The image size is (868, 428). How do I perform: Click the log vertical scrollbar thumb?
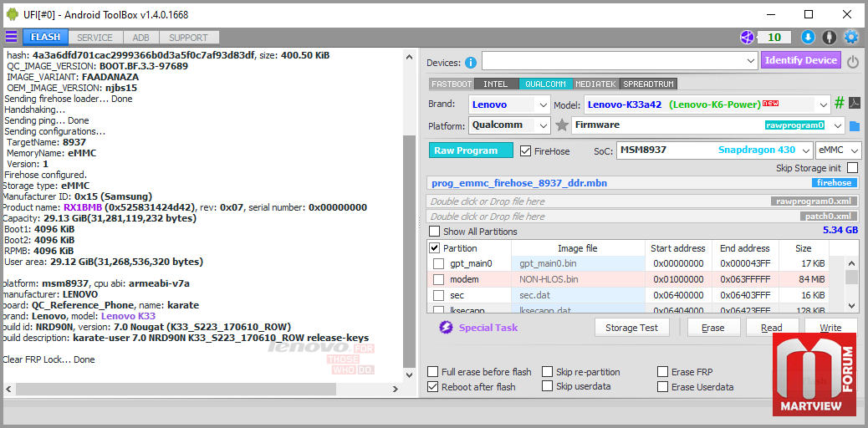pyautogui.click(x=409, y=251)
